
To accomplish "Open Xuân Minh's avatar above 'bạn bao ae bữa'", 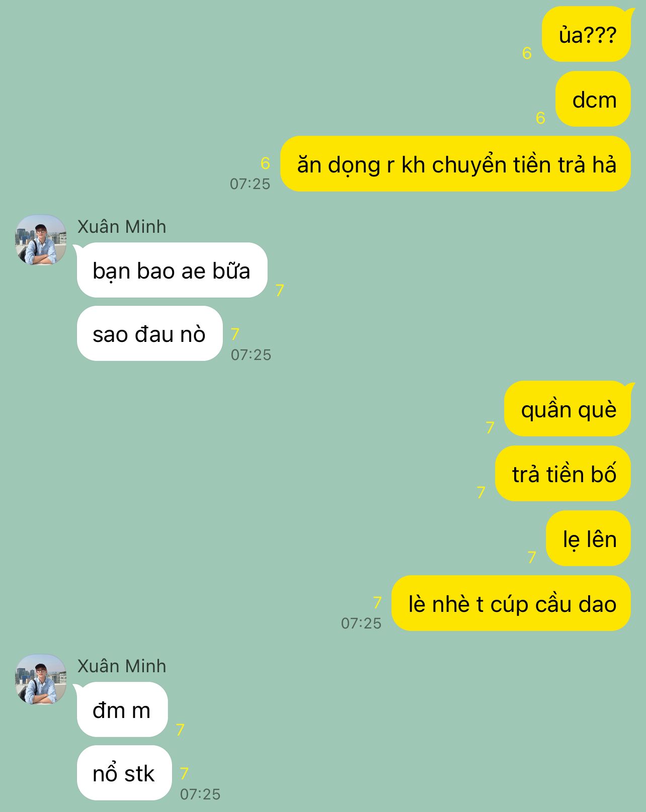I will click(41, 240).
